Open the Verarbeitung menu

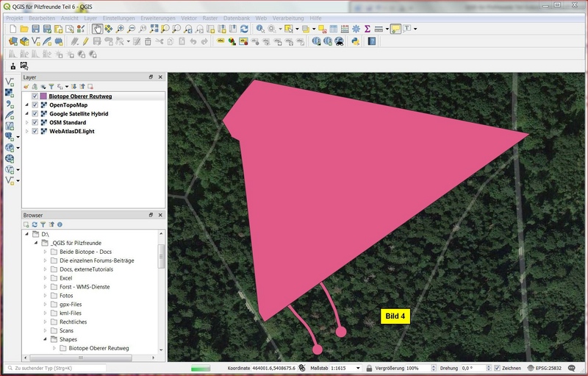coord(287,17)
